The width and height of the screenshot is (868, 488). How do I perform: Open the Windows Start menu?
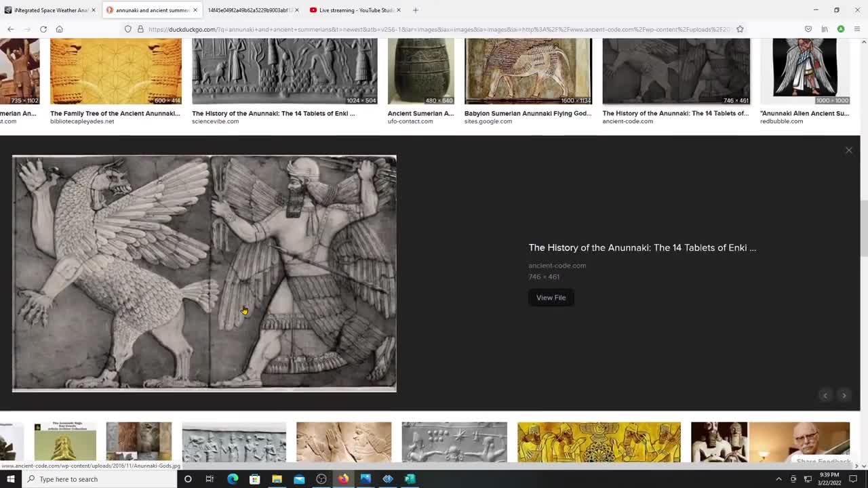pyautogui.click(x=10, y=479)
